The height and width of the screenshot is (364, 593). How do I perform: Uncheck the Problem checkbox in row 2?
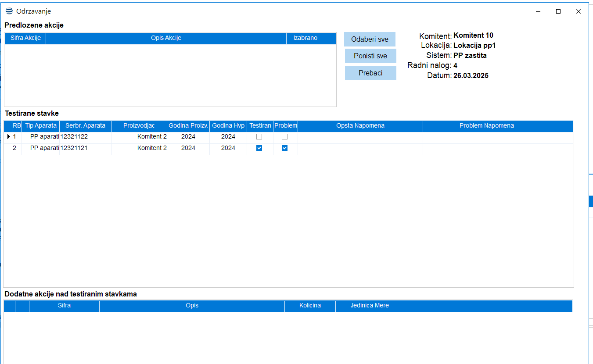pyautogui.click(x=284, y=148)
